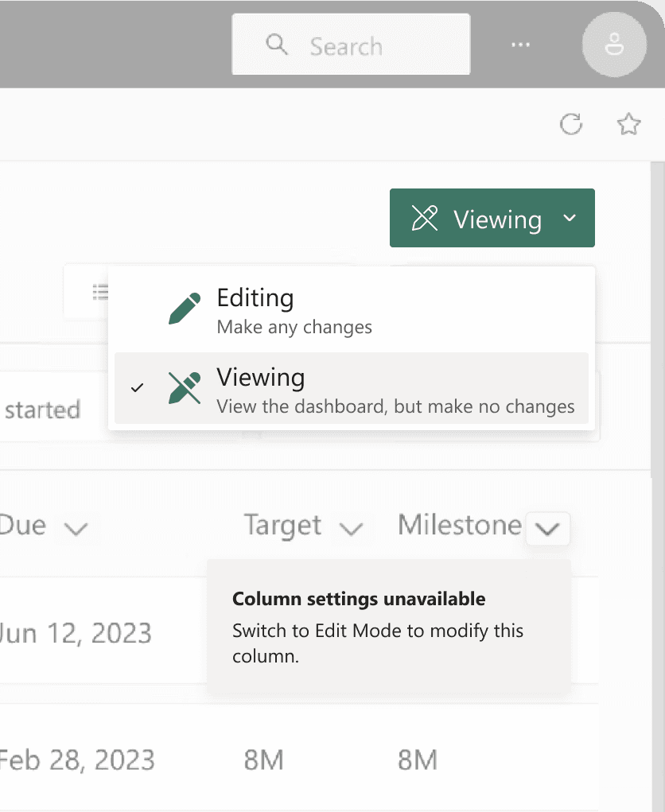
Task: Click the list view icon behind the menu
Action: [100, 292]
